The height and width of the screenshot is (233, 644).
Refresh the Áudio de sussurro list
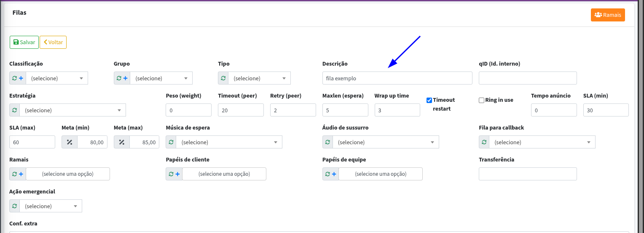pyautogui.click(x=328, y=142)
